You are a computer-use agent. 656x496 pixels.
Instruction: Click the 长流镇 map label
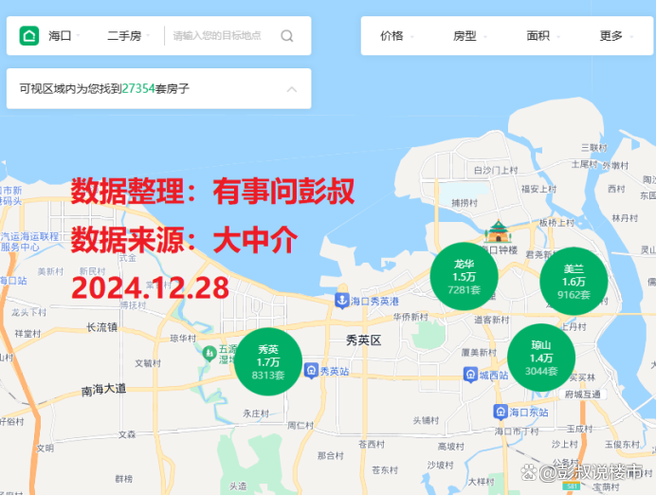pos(102,327)
